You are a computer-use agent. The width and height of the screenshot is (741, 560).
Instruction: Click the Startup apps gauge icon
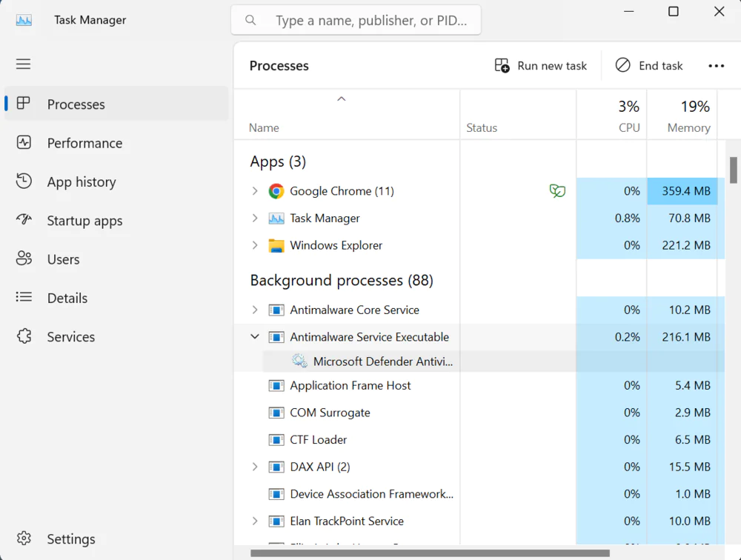[x=24, y=219]
